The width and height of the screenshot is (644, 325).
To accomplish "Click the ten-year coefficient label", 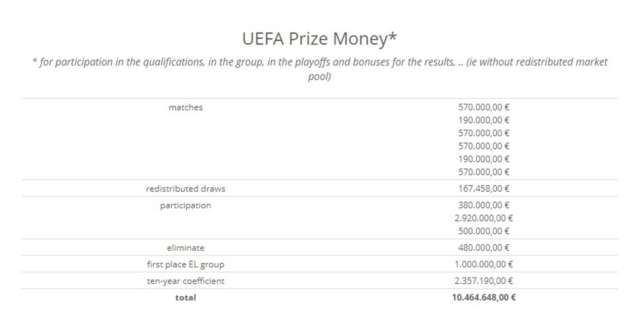I will 186,281.
